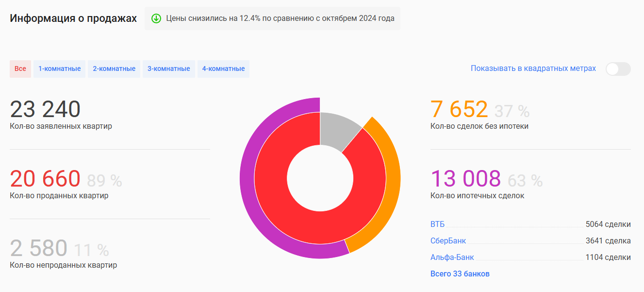Screen dimensions: 644x292
Task: Open the СберБанк bank link
Action: [x=448, y=241]
